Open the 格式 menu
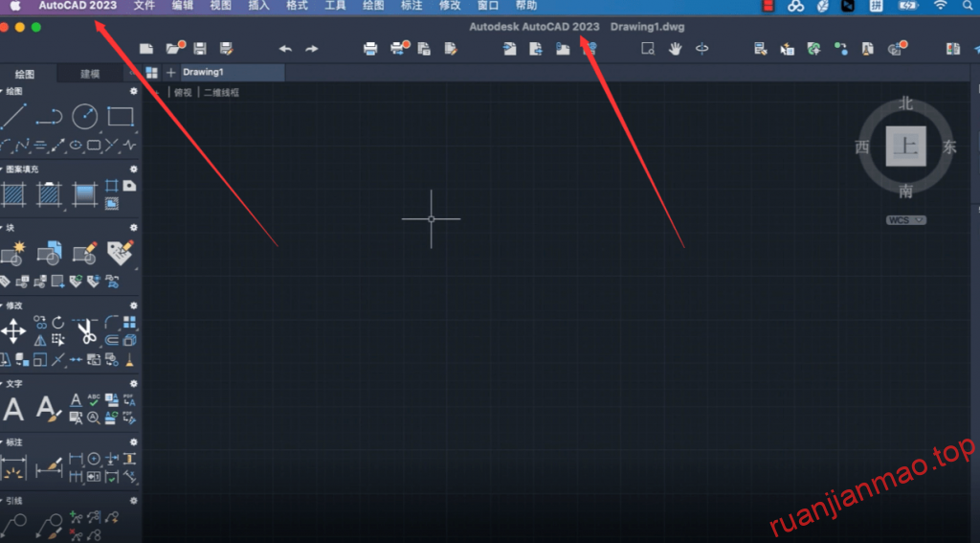This screenshot has height=543, width=980. (x=297, y=6)
